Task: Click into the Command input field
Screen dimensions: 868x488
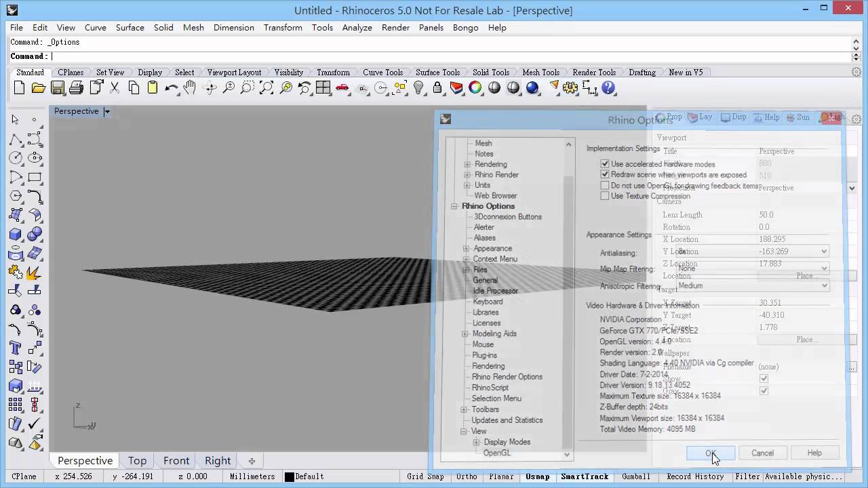Action: [448, 57]
